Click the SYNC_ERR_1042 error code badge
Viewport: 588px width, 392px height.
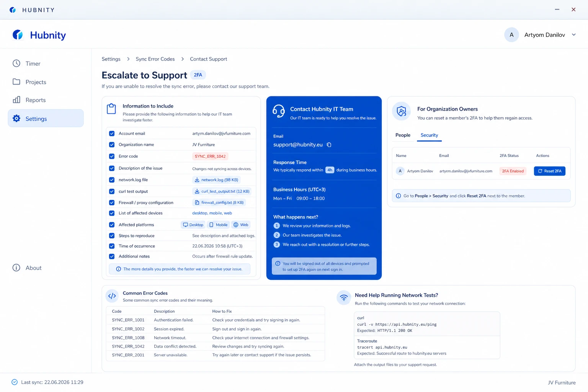(x=210, y=156)
